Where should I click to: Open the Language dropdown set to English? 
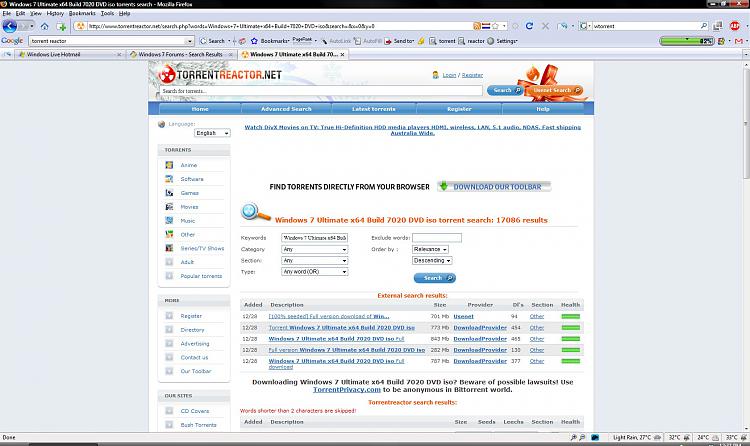pyautogui.click(x=212, y=133)
